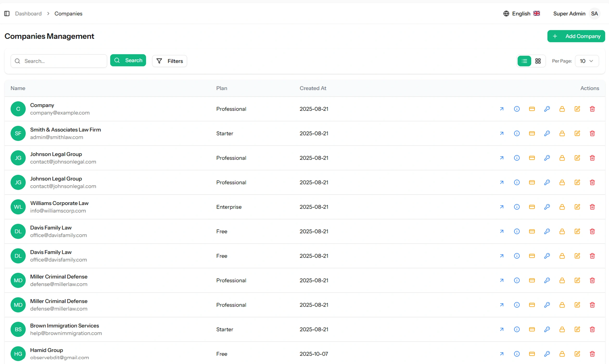The height and width of the screenshot is (364, 609).
Task: Click the Add Company button
Action: (x=576, y=36)
